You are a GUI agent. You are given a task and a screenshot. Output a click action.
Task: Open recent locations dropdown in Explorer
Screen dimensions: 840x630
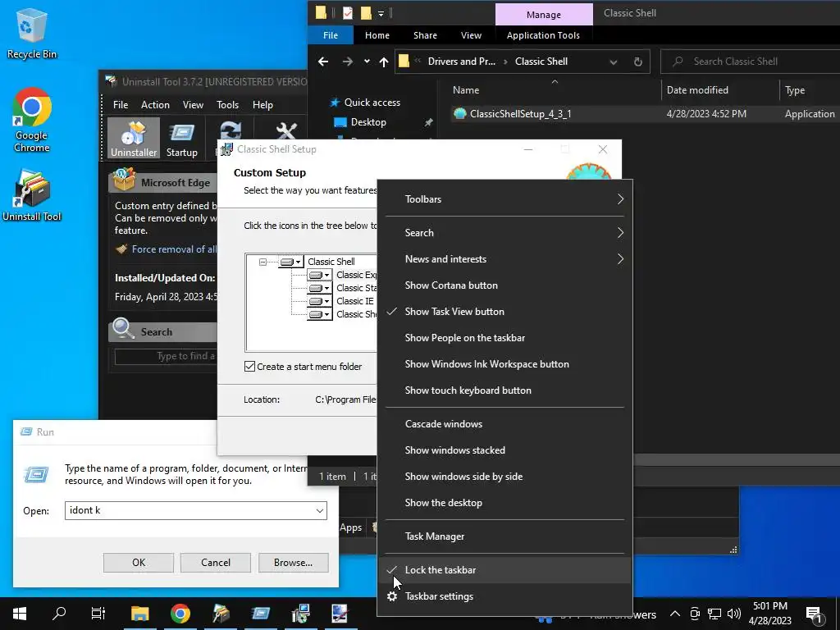coord(367,62)
